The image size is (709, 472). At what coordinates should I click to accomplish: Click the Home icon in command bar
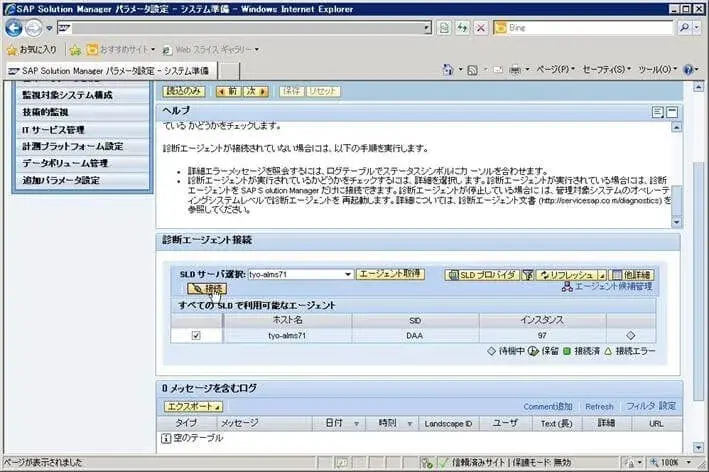(448, 70)
